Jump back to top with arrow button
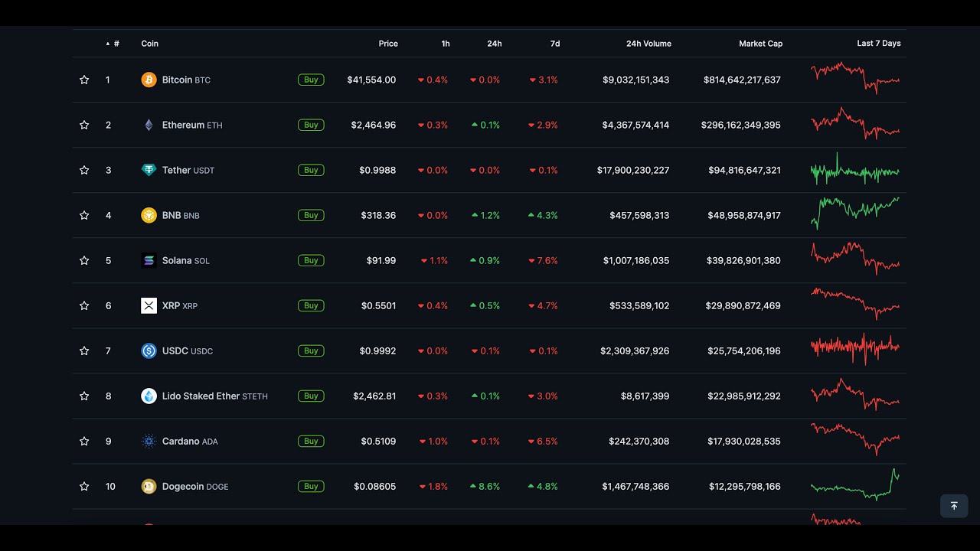The height and width of the screenshot is (551, 980). (x=954, y=506)
